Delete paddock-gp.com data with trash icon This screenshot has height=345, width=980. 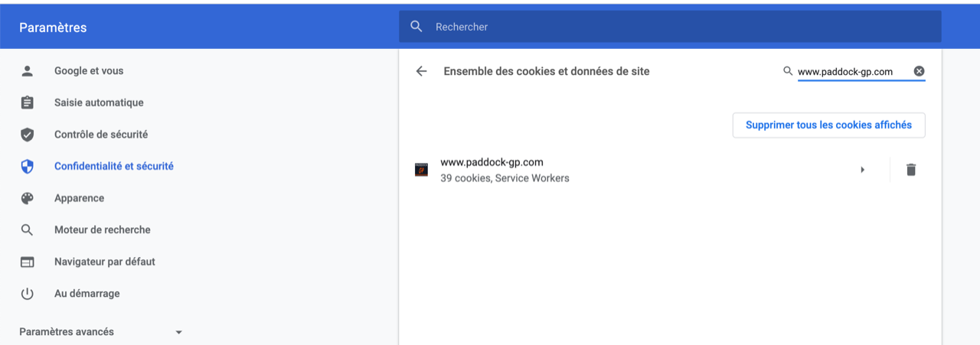tap(911, 170)
